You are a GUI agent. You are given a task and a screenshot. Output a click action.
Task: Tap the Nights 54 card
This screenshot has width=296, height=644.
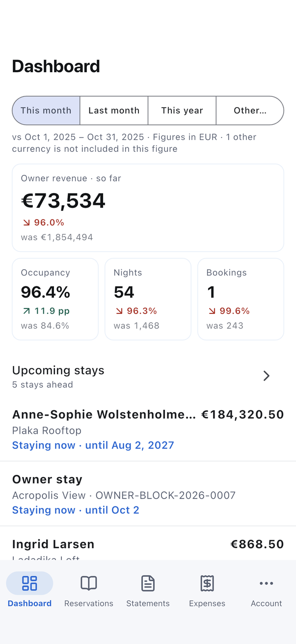pos(148,299)
